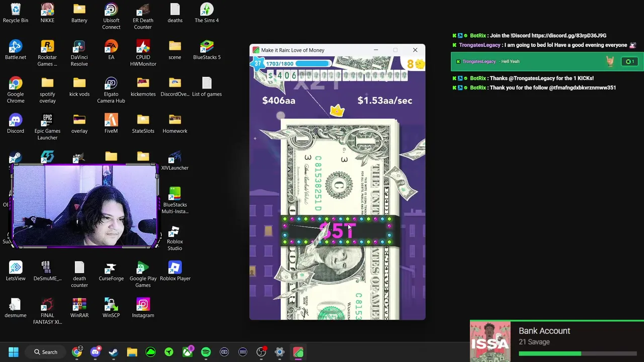Open the deaths text file
Viewport: 644px width, 362px height.
(175, 13)
